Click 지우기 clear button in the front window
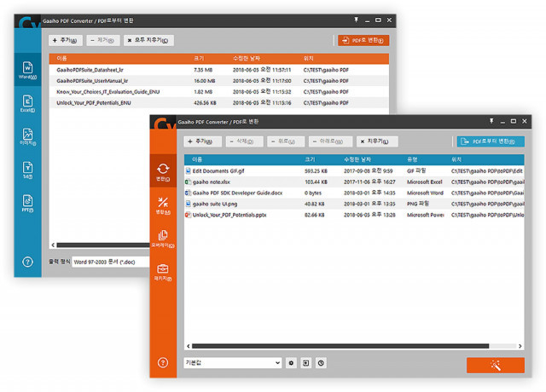 pyautogui.click(x=375, y=141)
